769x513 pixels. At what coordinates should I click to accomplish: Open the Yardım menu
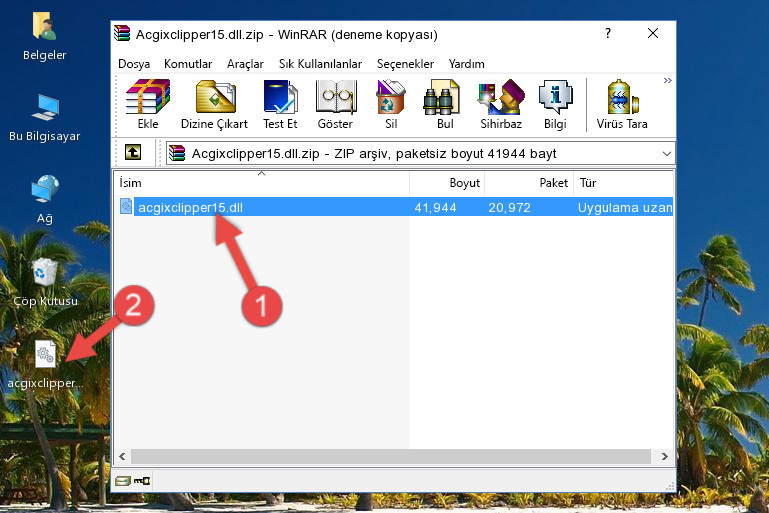[x=466, y=64]
